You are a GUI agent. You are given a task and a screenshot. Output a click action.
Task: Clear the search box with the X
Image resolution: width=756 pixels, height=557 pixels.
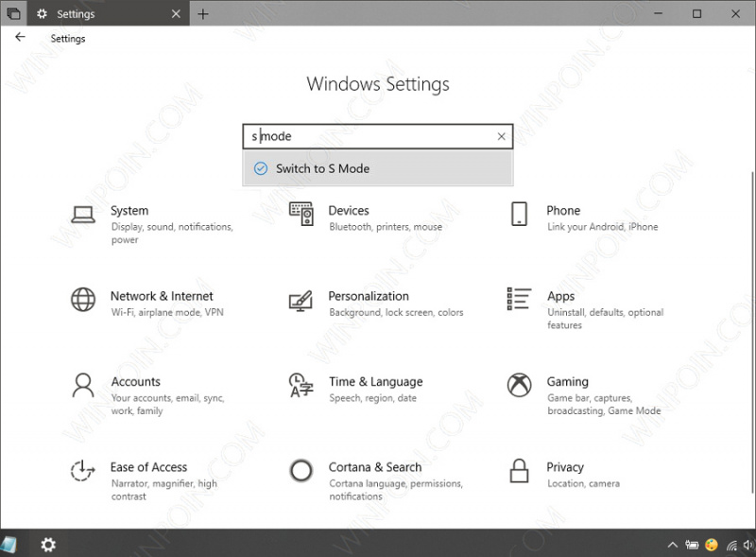tap(501, 136)
